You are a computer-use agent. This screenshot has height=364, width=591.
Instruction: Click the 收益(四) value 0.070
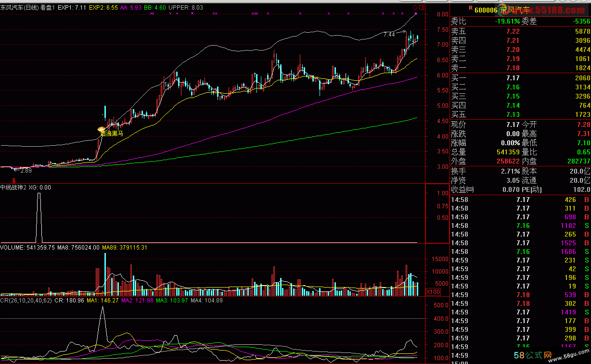[511, 189]
